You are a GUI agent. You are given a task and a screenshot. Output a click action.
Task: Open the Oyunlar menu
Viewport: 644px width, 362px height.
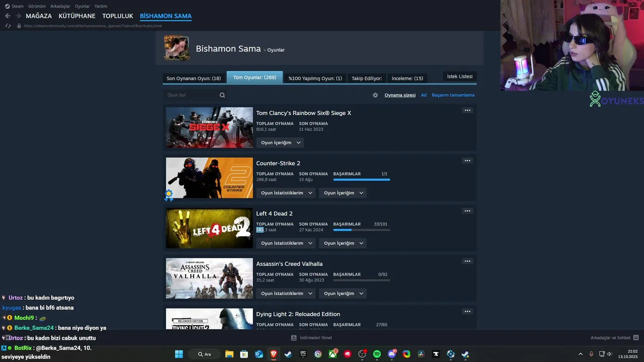tap(83, 6)
